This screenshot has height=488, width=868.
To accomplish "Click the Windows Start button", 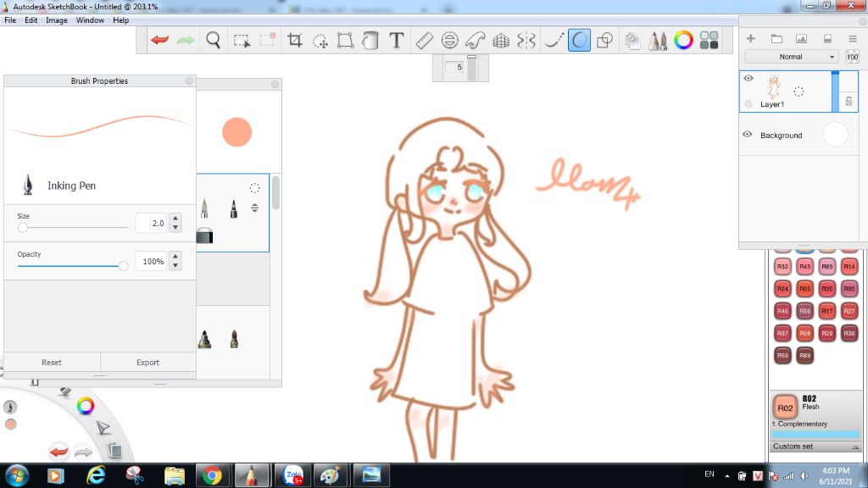I will coord(16,475).
